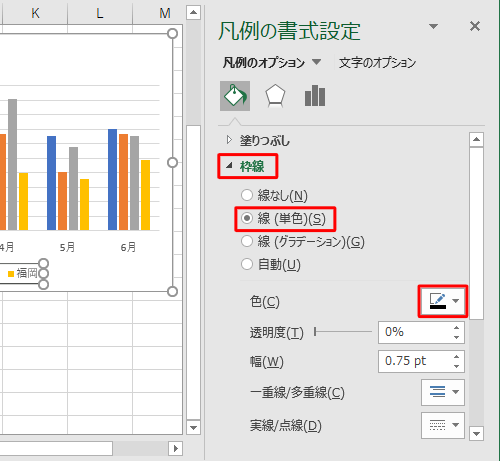Click the worksheet horizontal scroll right arrow
500x461 pixels.
[175, 448]
